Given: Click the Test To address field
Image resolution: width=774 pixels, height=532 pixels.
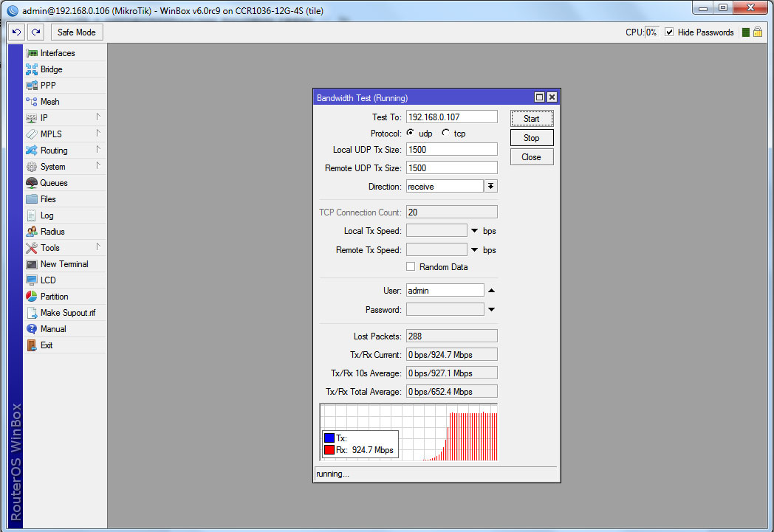Looking at the screenshot, I should (451, 117).
